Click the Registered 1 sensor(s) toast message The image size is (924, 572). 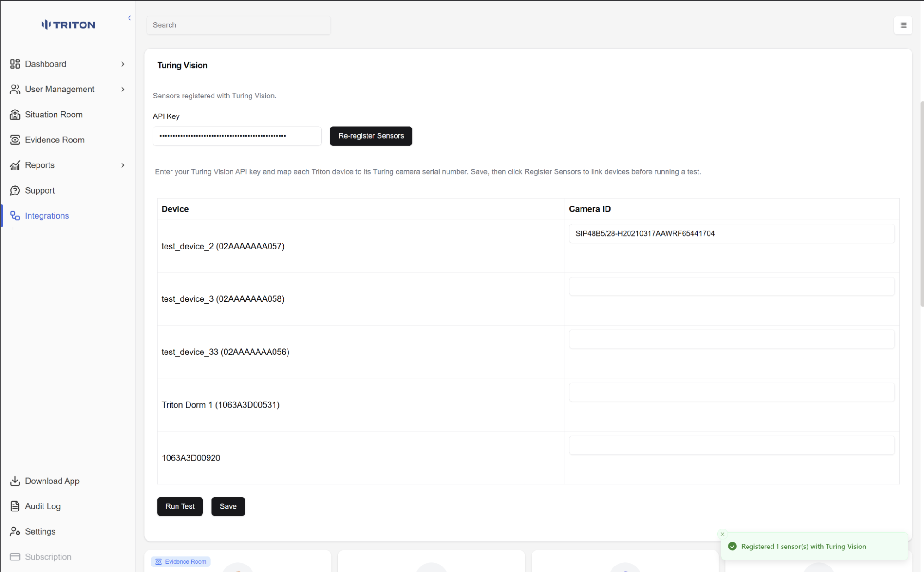point(804,546)
